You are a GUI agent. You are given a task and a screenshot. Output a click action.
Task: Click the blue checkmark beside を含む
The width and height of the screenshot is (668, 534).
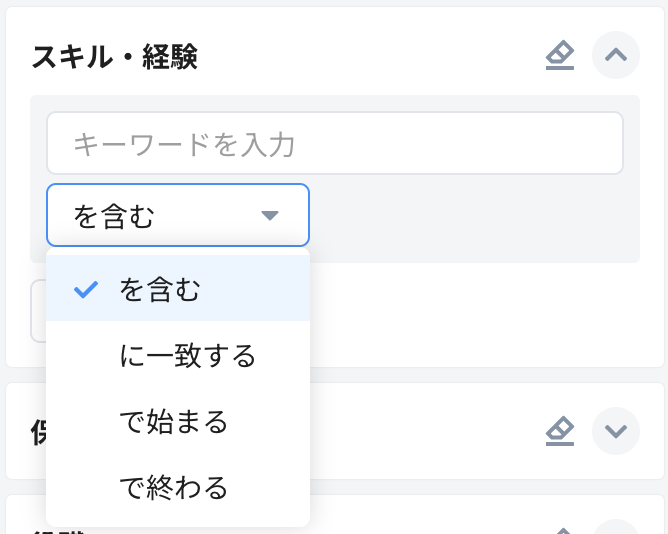pos(86,290)
